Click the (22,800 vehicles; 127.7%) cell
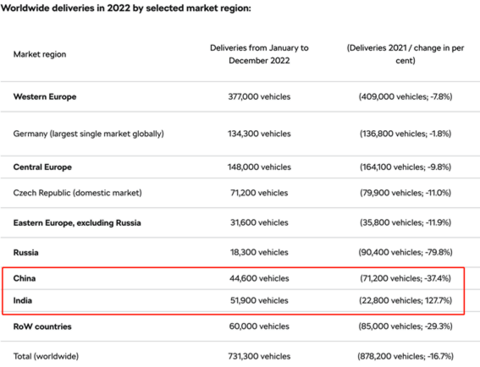 tap(405, 300)
